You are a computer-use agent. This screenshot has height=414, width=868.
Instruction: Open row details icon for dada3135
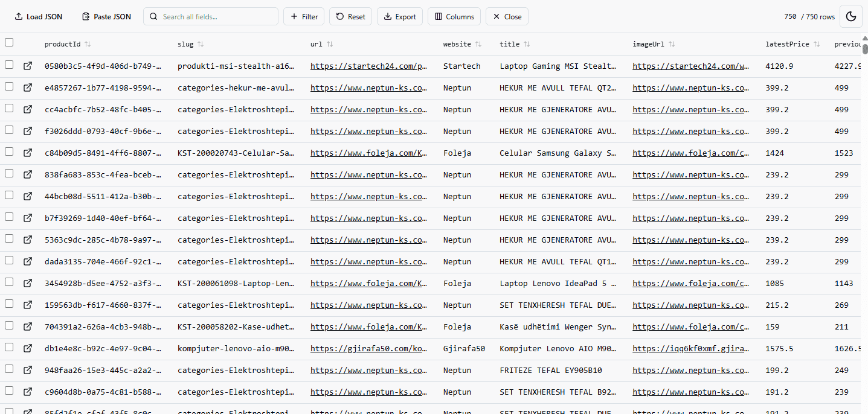click(28, 261)
